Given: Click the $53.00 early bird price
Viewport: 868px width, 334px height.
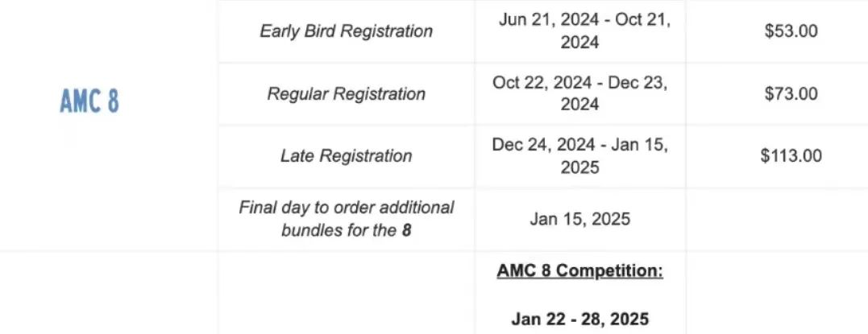Looking at the screenshot, I should coord(791,31).
